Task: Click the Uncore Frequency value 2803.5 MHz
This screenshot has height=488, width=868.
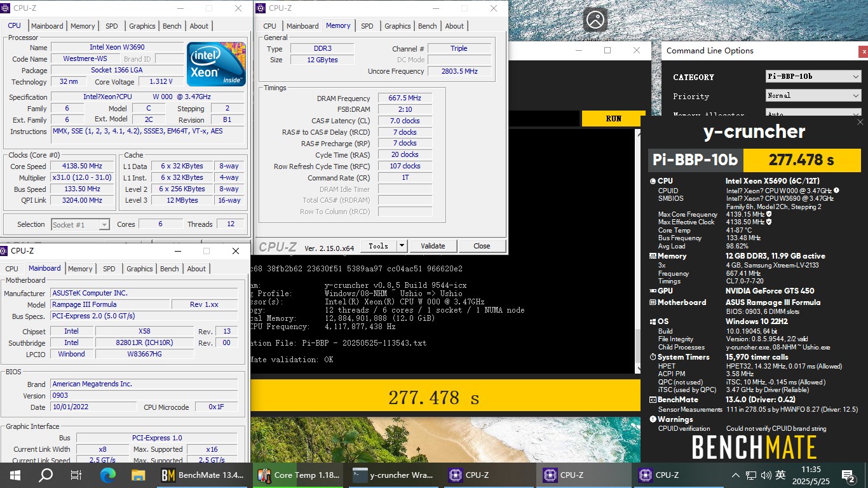Action: [x=459, y=71]
